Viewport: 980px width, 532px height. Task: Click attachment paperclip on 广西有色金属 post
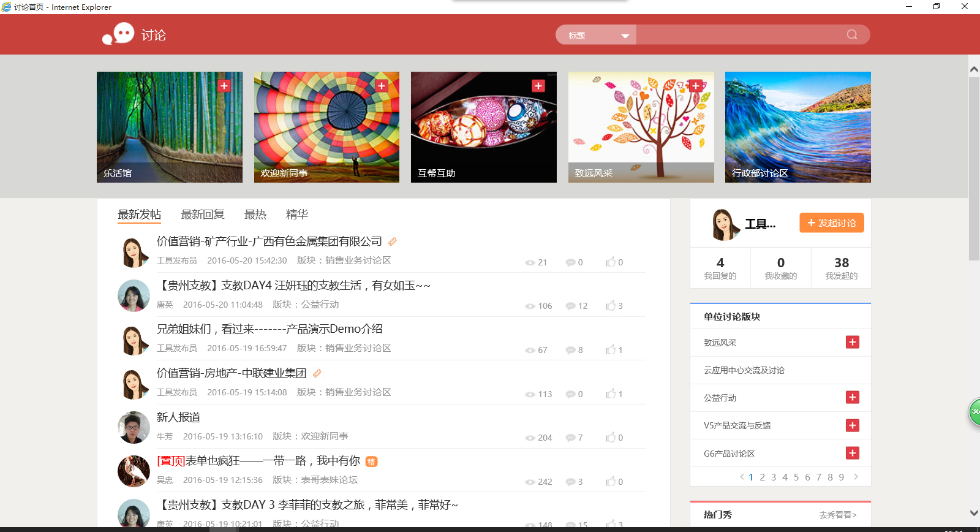click(393, 241)
